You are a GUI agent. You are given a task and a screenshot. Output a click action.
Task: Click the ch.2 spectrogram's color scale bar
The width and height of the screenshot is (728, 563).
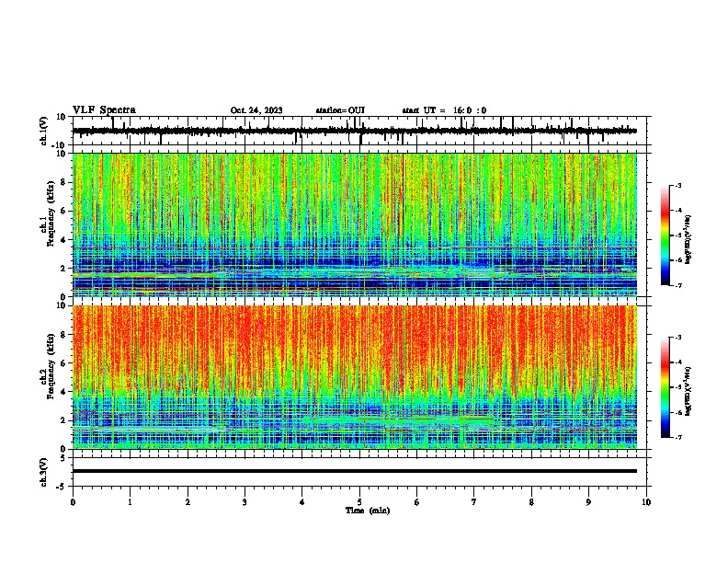click(665, 387)
